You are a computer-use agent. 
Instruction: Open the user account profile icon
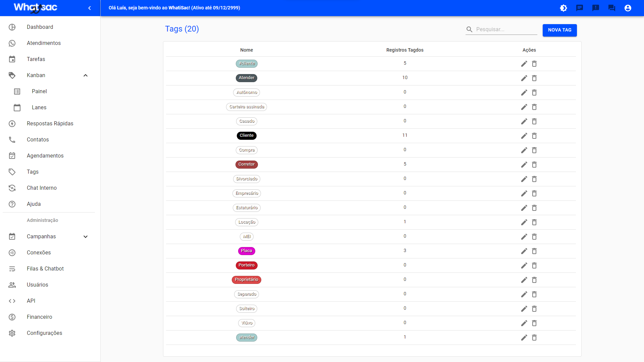point(628,8)
